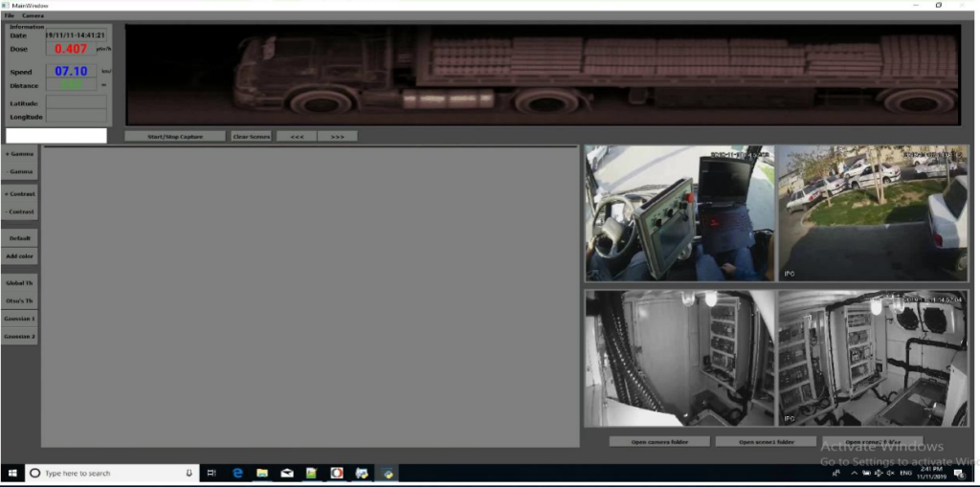Click Open camera folder button

pyautogui.click(x=659, y=442)
